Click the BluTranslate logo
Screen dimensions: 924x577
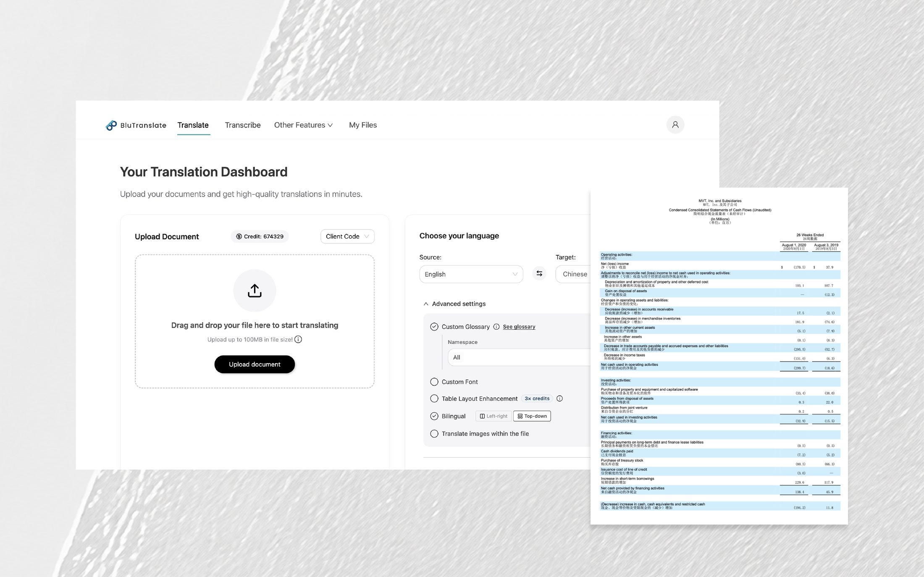[136, 125]
